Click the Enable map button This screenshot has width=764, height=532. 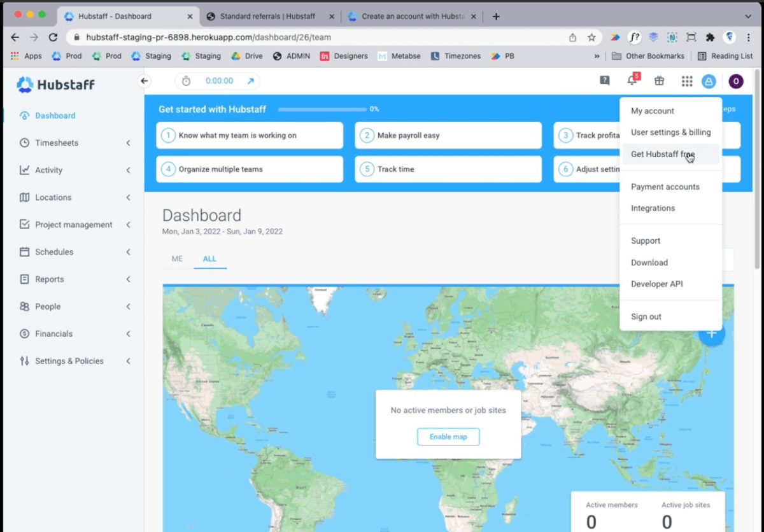[x=448, y=437]
